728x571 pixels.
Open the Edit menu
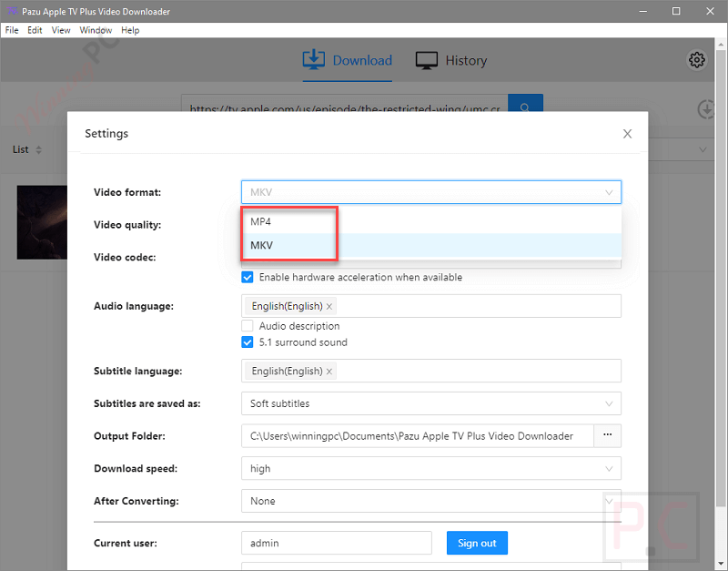click(x=35, y=30)
